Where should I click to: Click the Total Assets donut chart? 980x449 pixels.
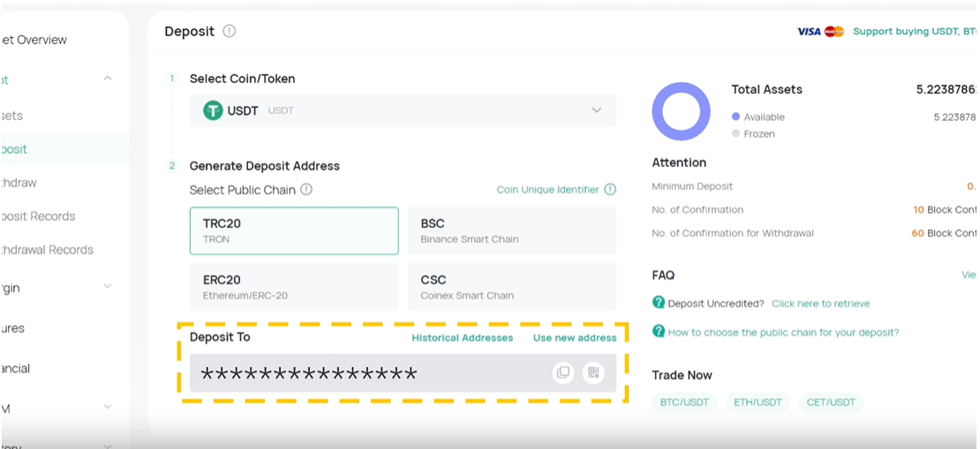pos(681,111)
